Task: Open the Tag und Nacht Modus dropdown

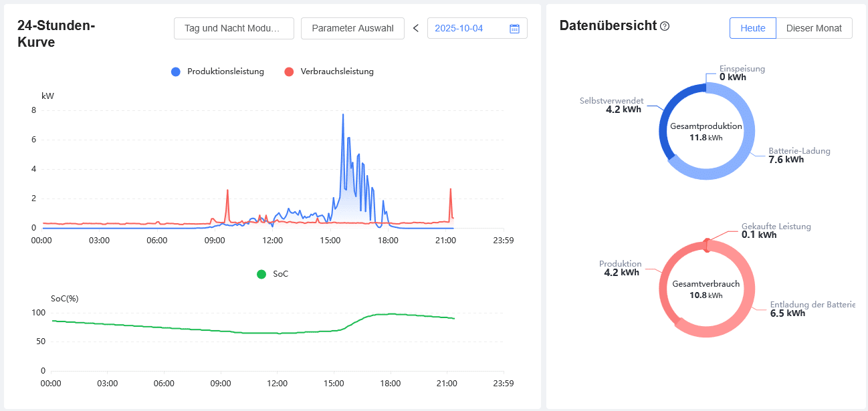Action: (234, 28)
